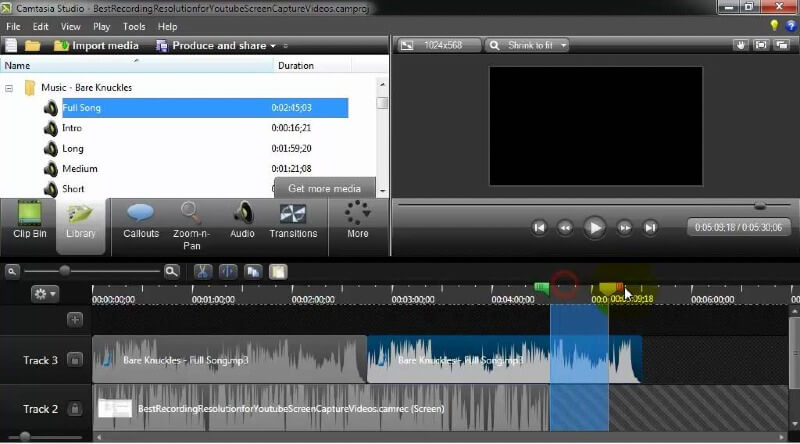Sort library by Name column header

coord(137,65)
